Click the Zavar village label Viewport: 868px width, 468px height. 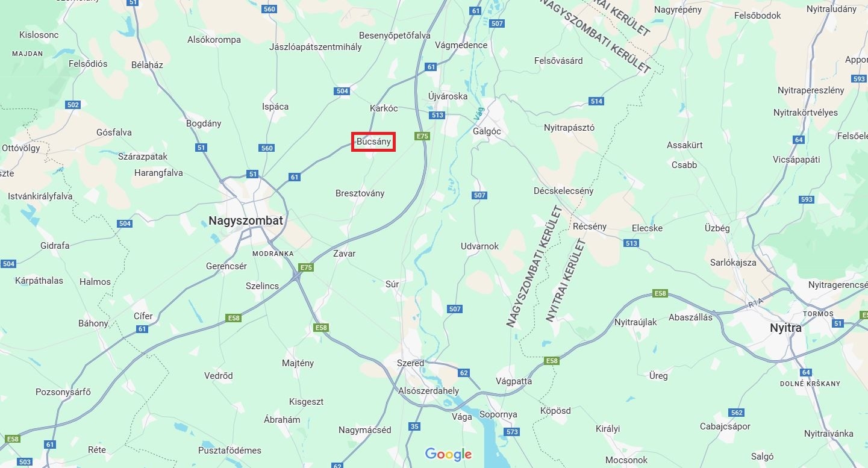(345, 254)
